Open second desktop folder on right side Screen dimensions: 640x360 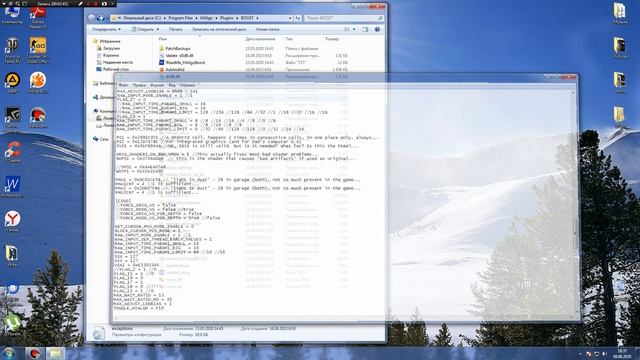tap(620, 48)
